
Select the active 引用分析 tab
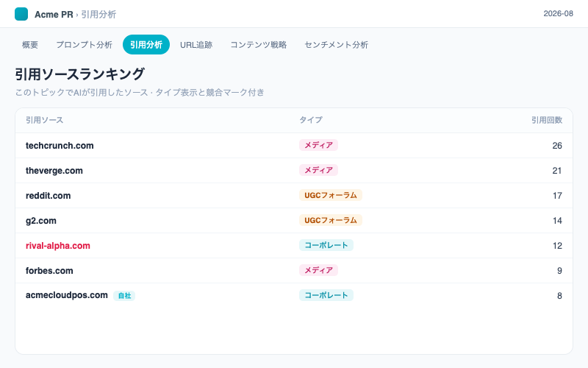pyautogui.click(x=146, y=45)
